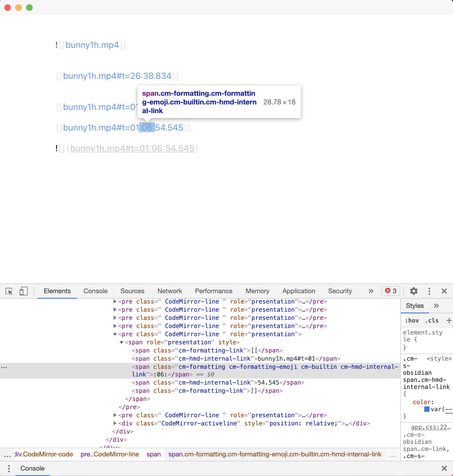Click the error counter badge showing 3
The image size is (453, 476).
[x=390, y=291]
